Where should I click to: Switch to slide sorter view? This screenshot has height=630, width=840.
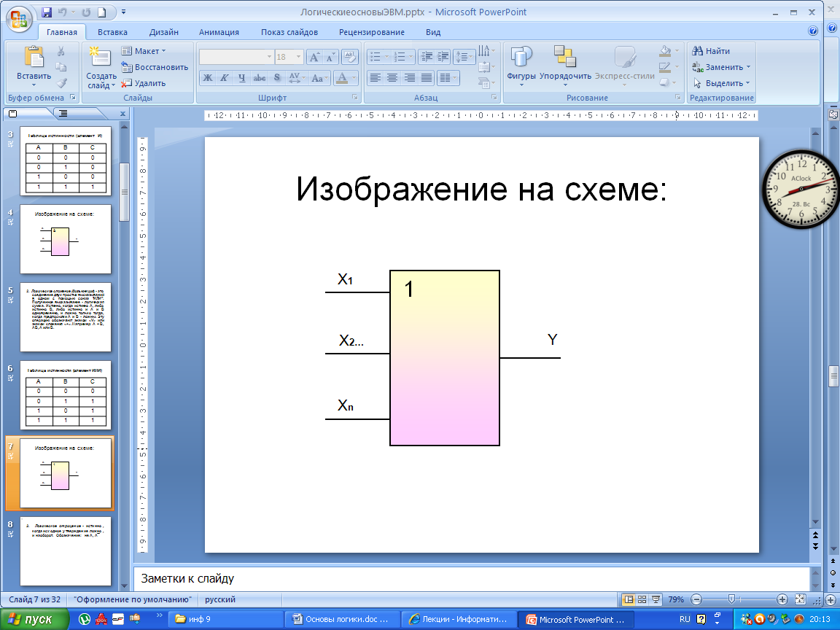pos(642,599)
